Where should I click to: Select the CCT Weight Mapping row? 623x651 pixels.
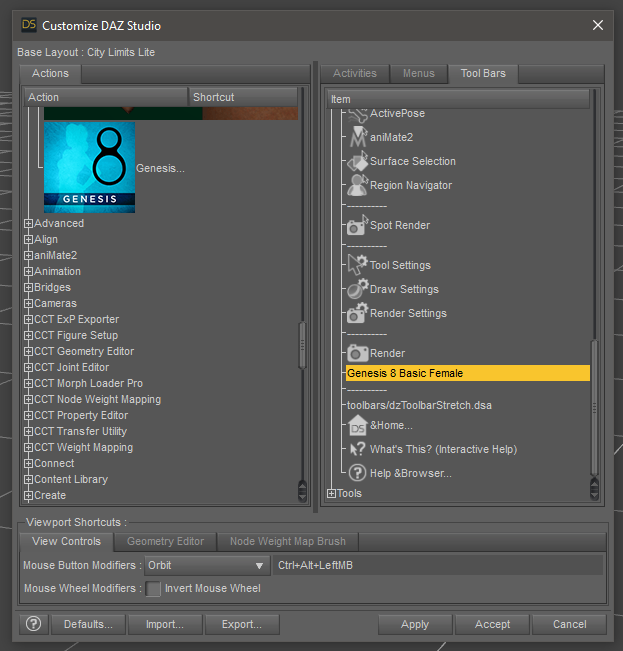83,448
